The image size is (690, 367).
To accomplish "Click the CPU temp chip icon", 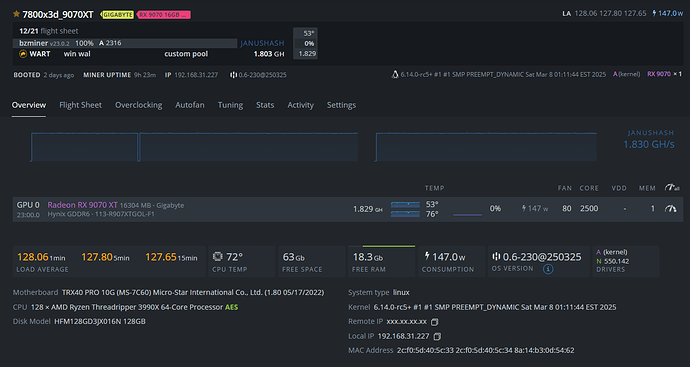I will (217, 257).
